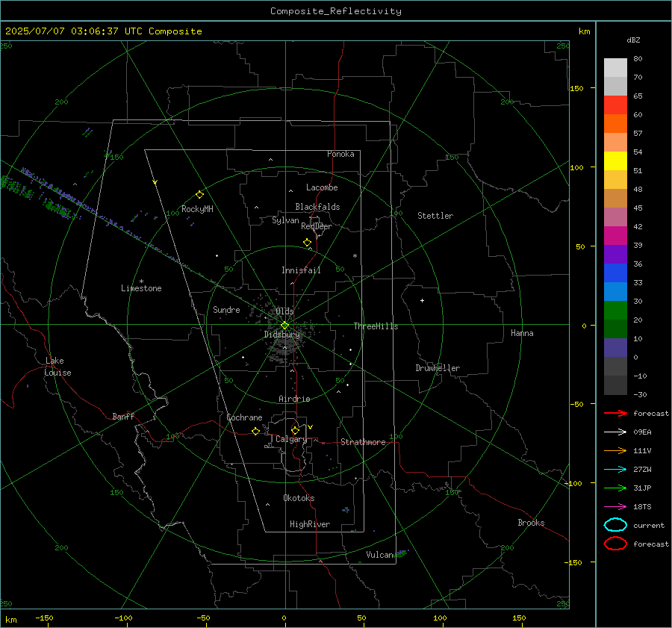Click the Hanna city label
This screenshot has height=628, width=672.
pos(522,333)
